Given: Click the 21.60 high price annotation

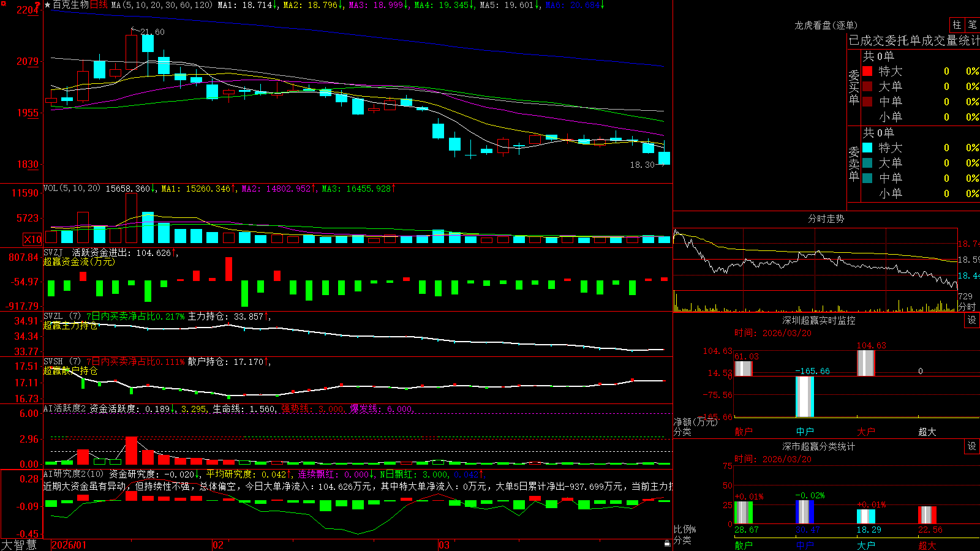Looking at the screenshot, I should click(x=152, y=32).
